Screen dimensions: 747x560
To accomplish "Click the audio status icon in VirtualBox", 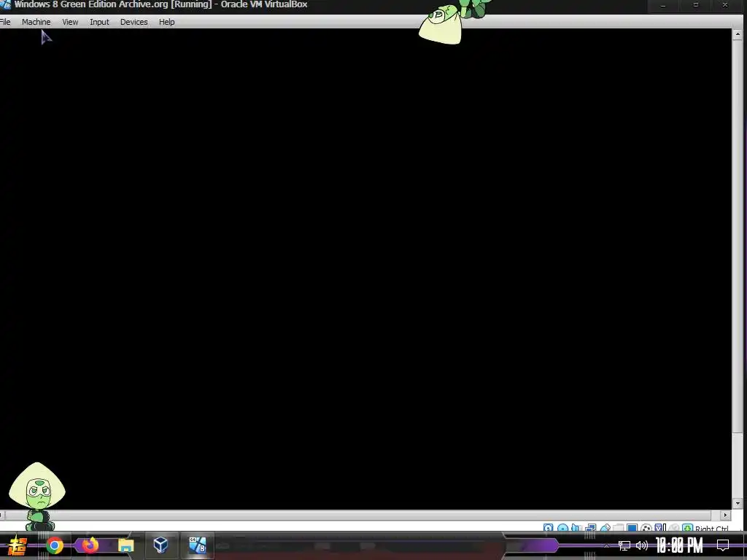I will (576, 528).
